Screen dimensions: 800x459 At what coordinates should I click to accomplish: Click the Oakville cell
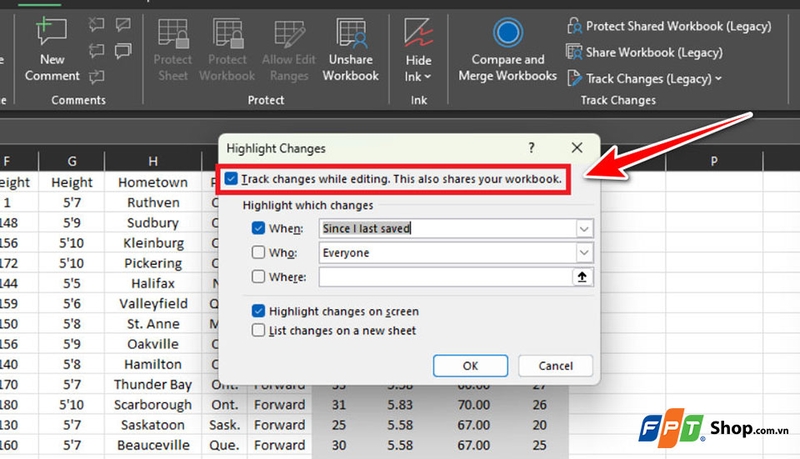153,344
